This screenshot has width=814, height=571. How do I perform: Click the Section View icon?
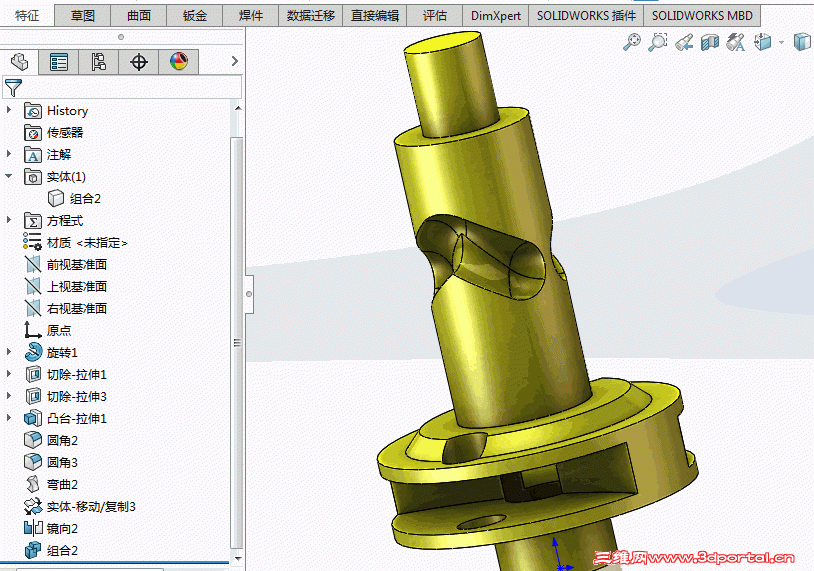pyautogui.click(x=710, y=42)
